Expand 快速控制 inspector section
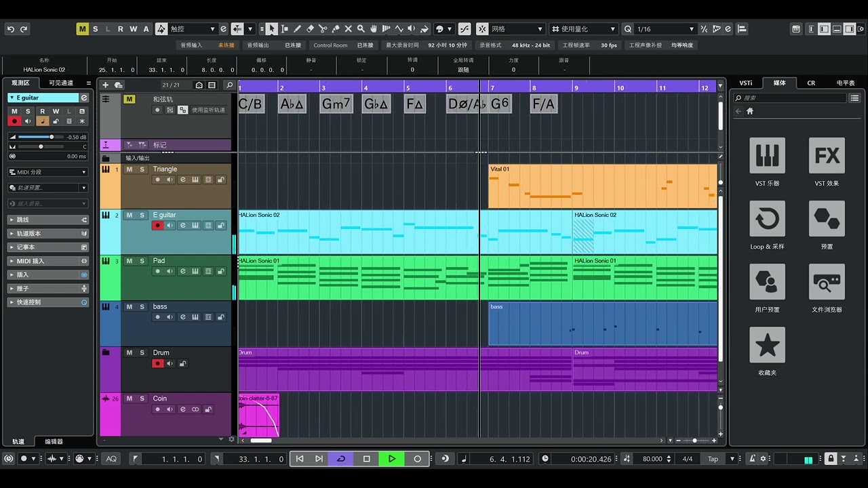The width and height of the screenshot is (868, 488). tap(48, 302)
